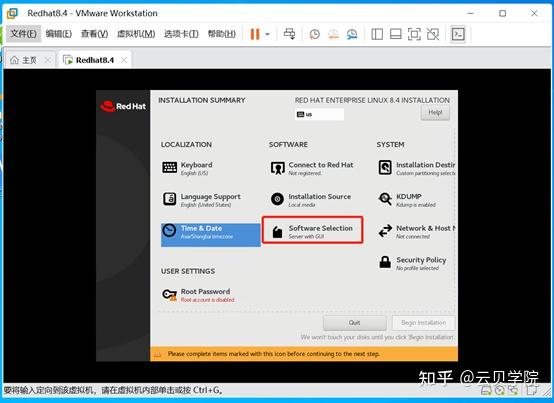This screenshot has width=554, height=403.
Task: Open KDUMP magnifier icon
Action: tap(385, 199)
